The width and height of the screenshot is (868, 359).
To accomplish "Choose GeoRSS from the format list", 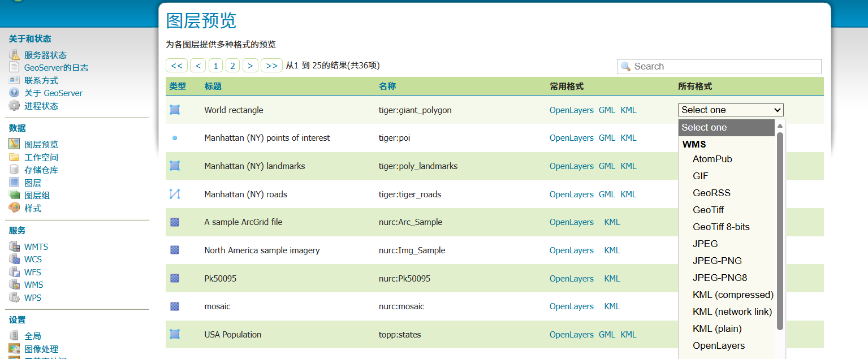I will point(711,193).
